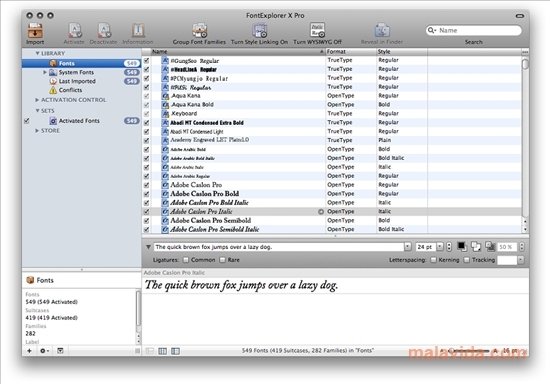Click the sample text input field
550x384 pixels.
279,247
